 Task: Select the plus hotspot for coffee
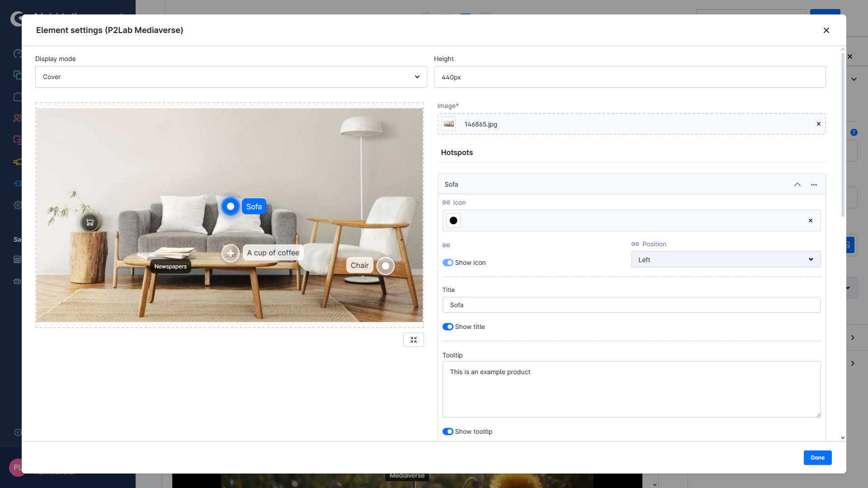231,253
